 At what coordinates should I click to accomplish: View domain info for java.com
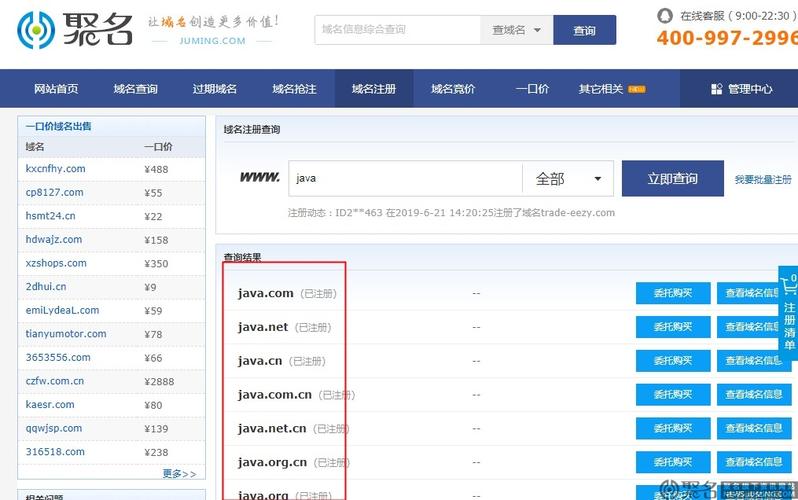point(749,293)
